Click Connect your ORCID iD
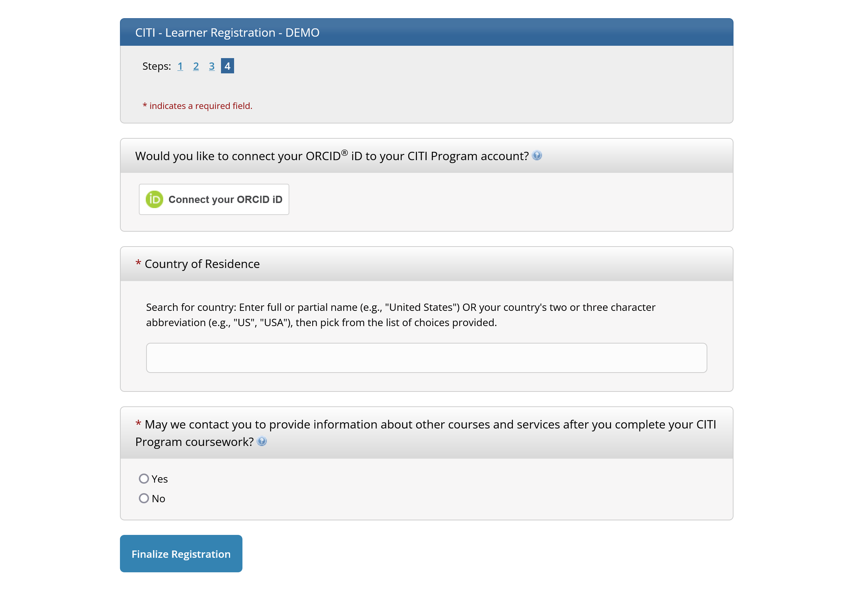Image resolution: width=868 pixels, height=597 pixels. coord(213,199)
